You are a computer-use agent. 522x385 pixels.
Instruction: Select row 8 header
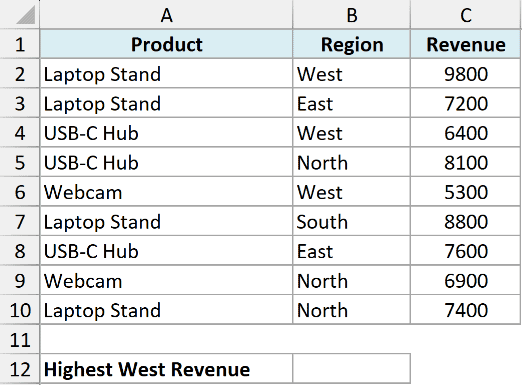click(x=20, y=251)
